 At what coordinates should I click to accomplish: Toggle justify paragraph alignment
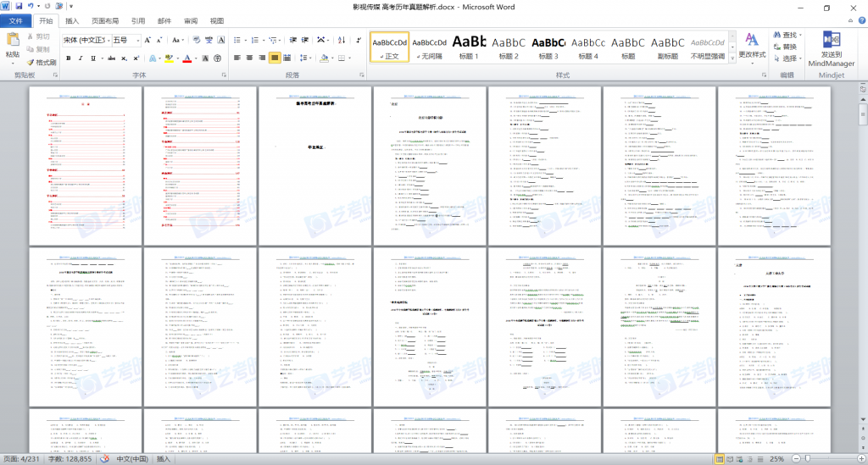pyautogui.click(x=275, y=58)
